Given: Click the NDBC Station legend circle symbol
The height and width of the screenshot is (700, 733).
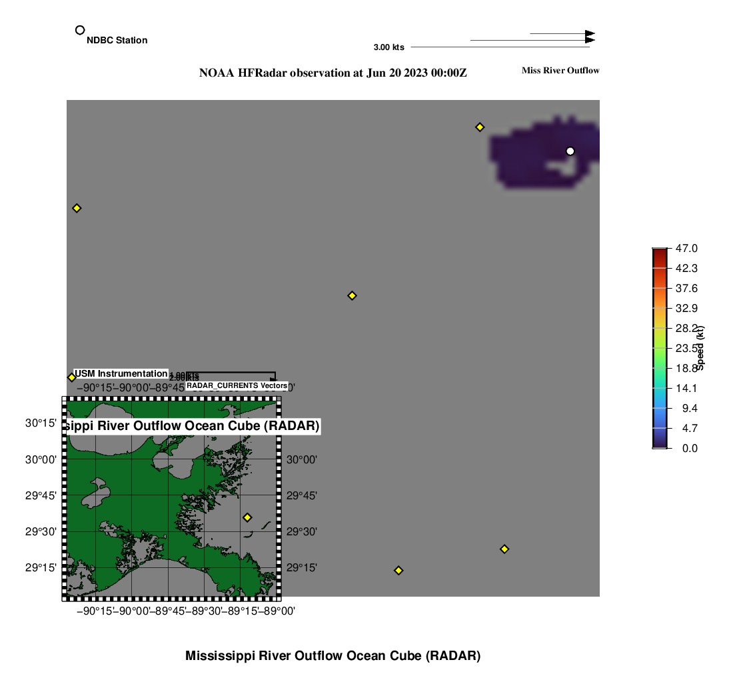Looking at the screenshot, I should click(80, 30).
